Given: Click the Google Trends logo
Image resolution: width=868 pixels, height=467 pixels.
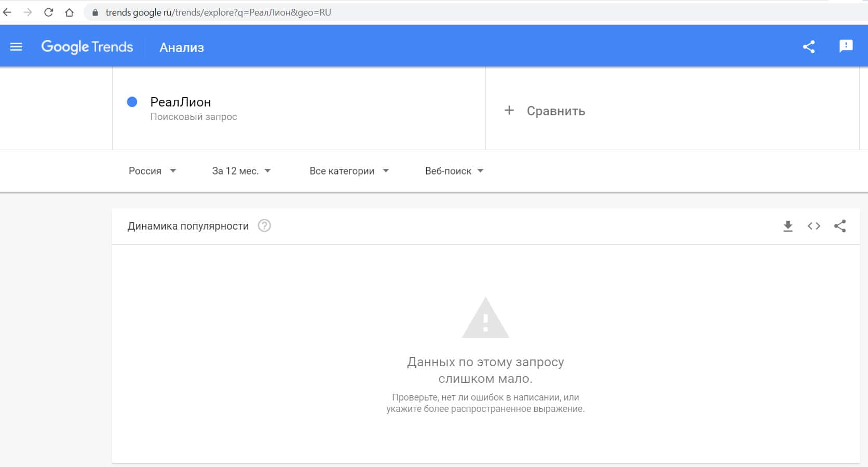Looking at the screenshot, I should [87, 47].
